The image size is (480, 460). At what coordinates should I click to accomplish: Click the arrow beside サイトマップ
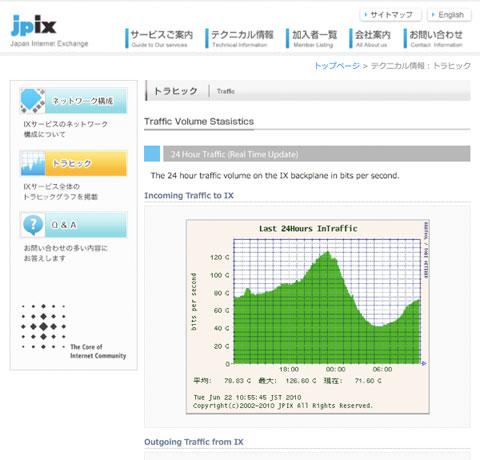pos(366,15)
